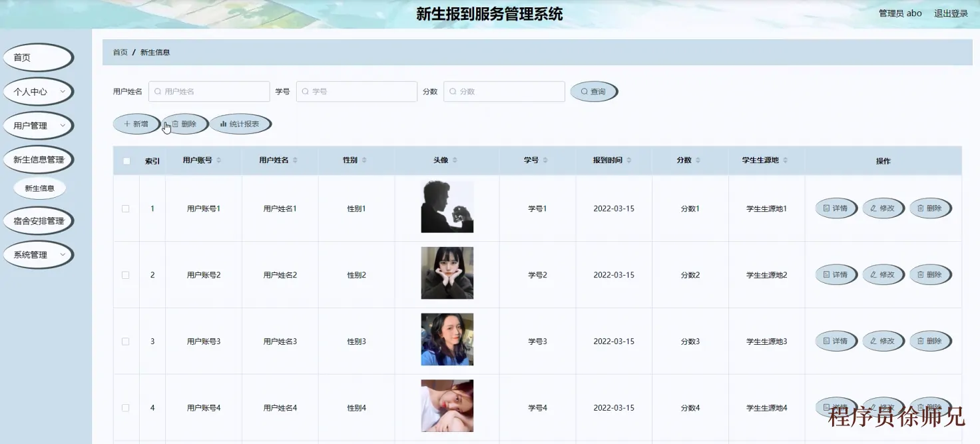
Task: Open the 统计报表 statistics report
Action: click(240, 124)
